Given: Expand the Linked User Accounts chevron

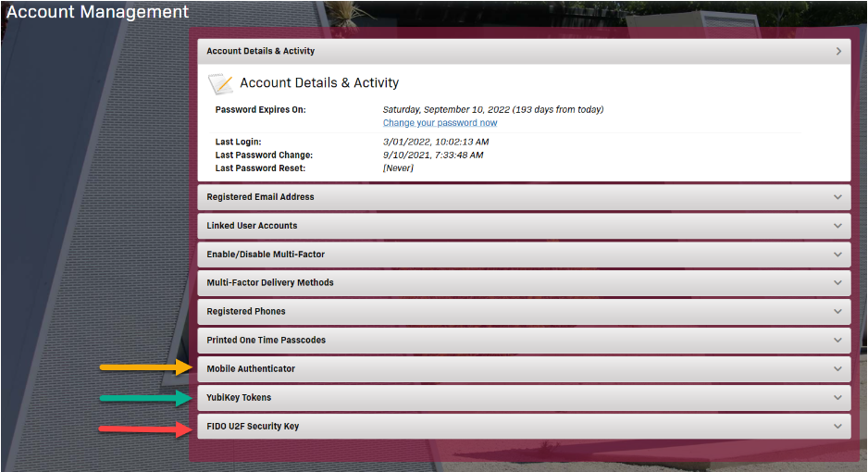Looking at the screenshot, I should click(838, 226).
